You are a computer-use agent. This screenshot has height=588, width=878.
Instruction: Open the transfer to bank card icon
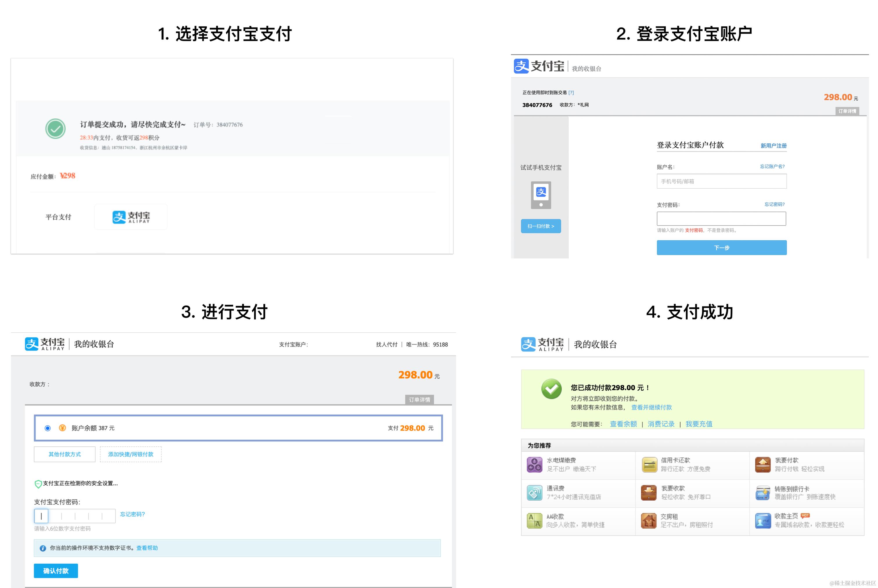coord(762,493)
